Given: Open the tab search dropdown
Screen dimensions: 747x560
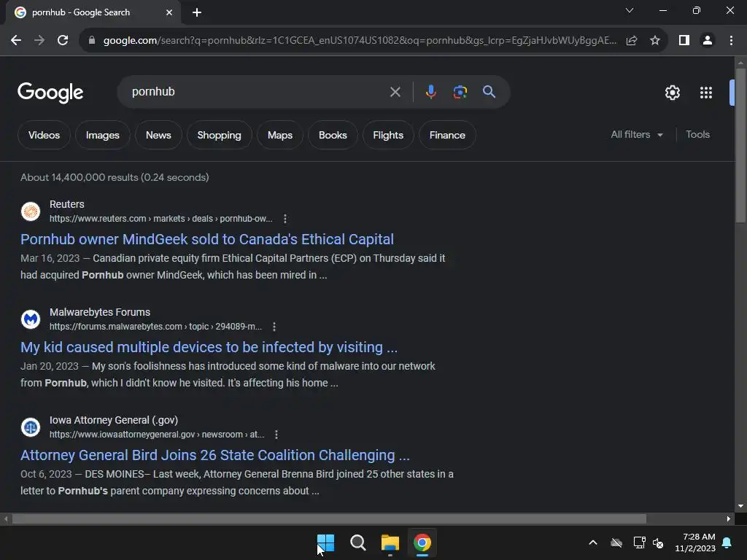Looking at the screenshot, I should pos(630,10).
